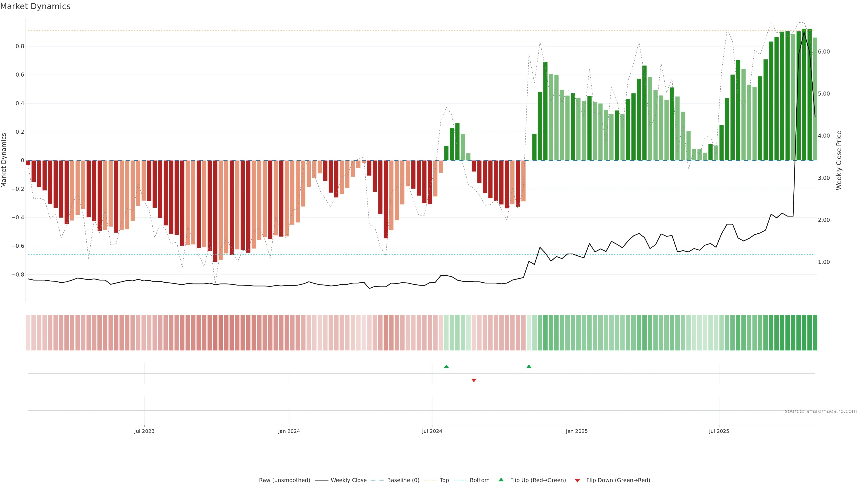Click the red triangle icon in the legend
Screen dimensions: 868x488
click(x=577, y=480)
